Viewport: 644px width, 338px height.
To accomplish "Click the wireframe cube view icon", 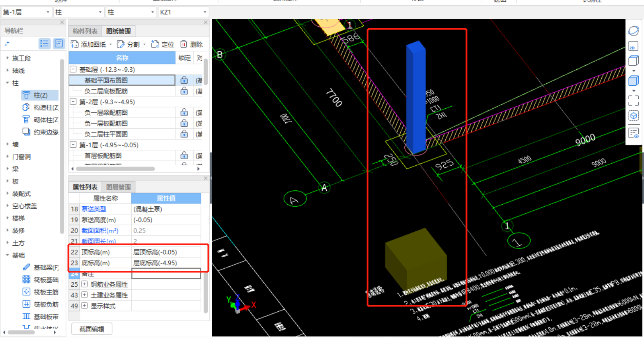I will point(633,61).
